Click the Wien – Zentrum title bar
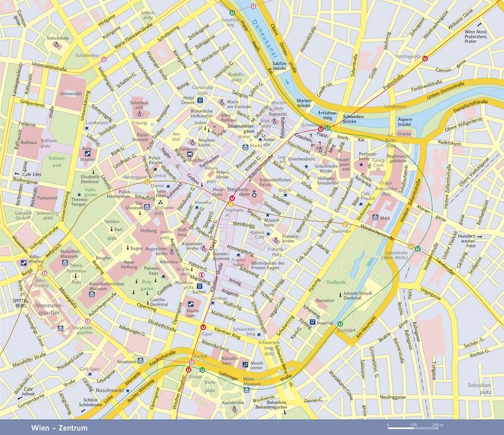Screen dimensions: 504x435 [252, 428]
